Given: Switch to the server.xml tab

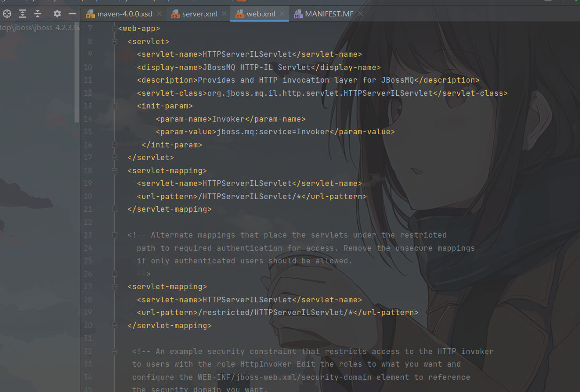Looking at the screenshot, I should tap(199, 14).
